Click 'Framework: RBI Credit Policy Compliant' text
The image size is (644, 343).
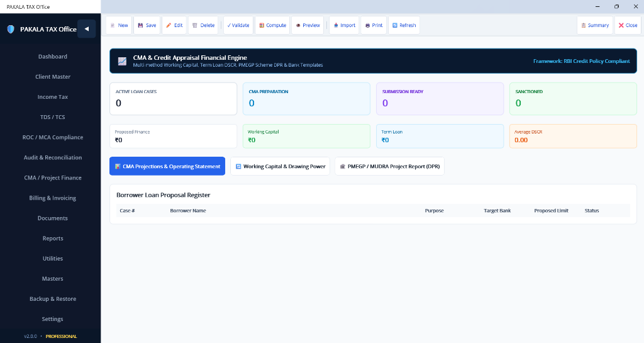581,61
